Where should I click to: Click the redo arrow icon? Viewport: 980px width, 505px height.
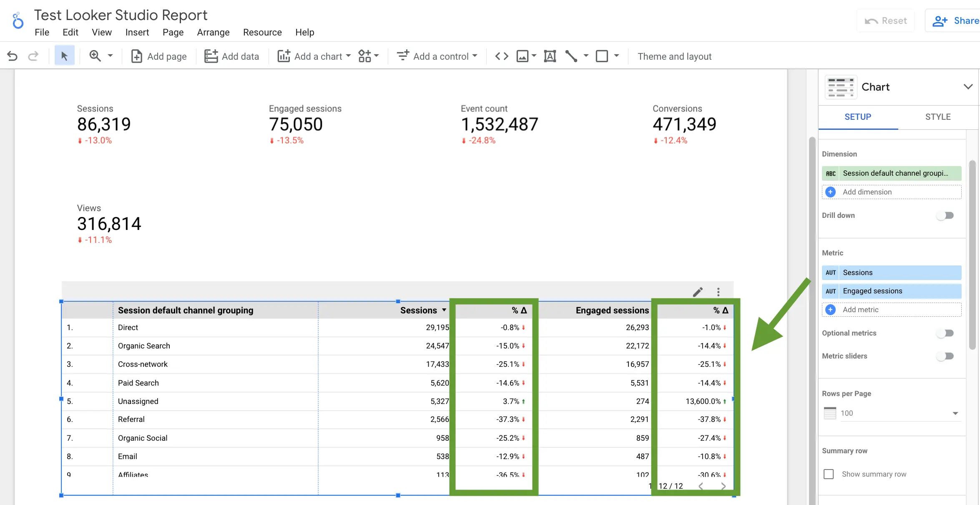[33, 56]
